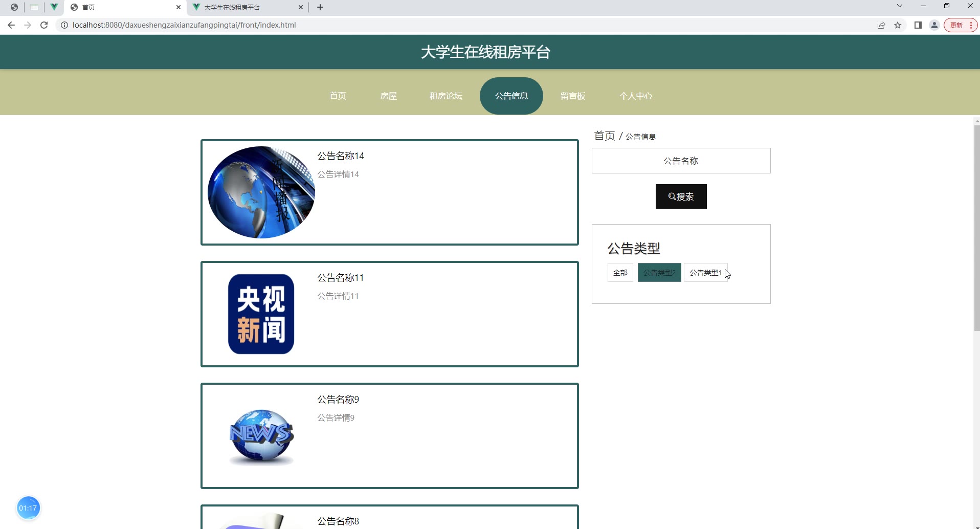Open the tab search dropdown arrow
The width and height of the screenshot is (980, 529).
point(900,6)
